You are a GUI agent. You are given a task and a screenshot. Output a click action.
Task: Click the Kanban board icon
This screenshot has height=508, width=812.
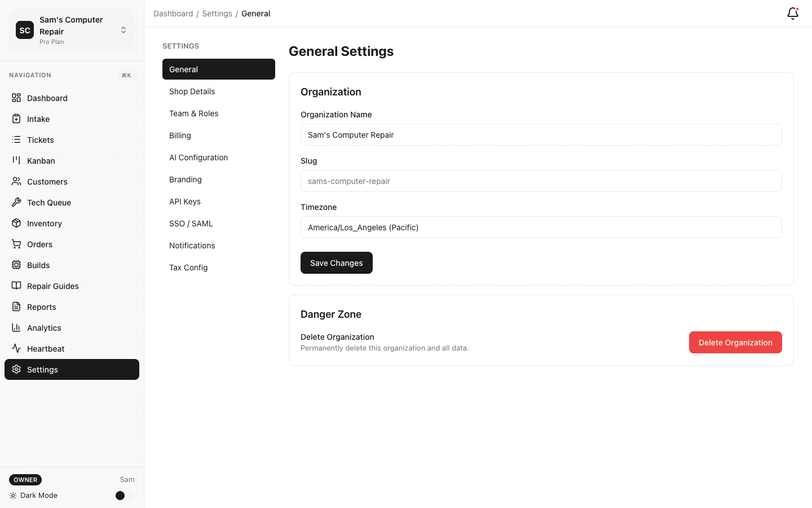pos(16,160)
